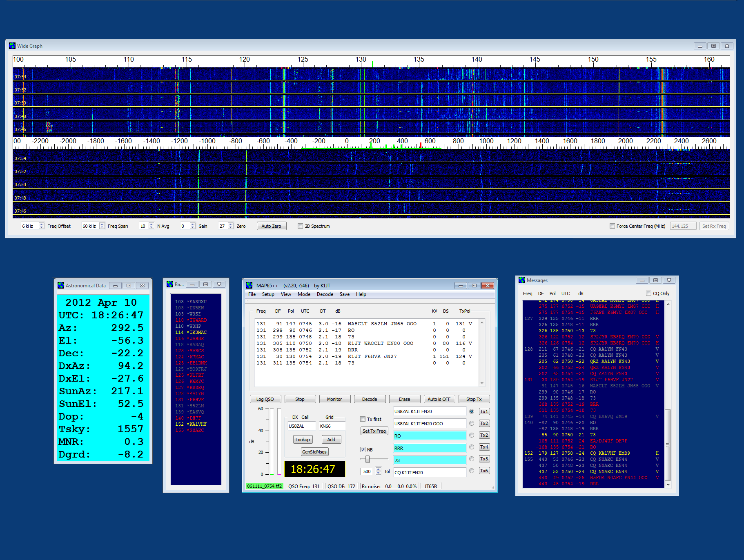Click the Auto Zero button
Viewport: 744px width, 560px height.
point(272,226)
